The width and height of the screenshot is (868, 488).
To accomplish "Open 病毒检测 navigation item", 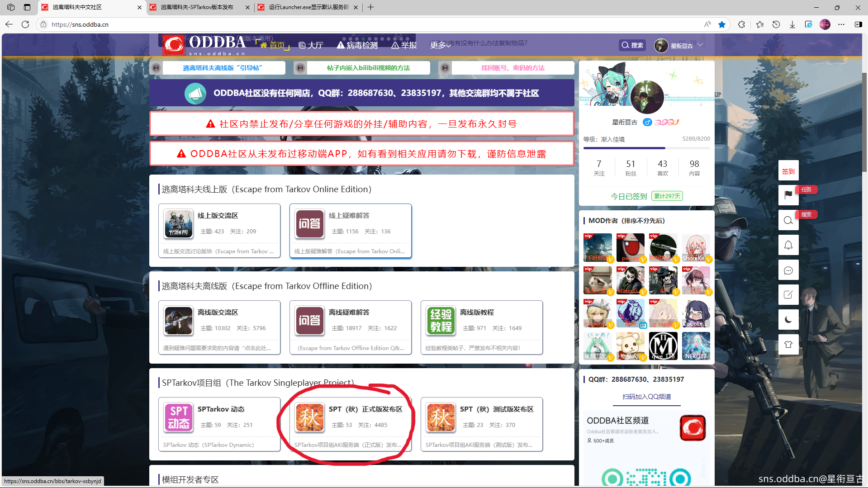I will (357, 45).
